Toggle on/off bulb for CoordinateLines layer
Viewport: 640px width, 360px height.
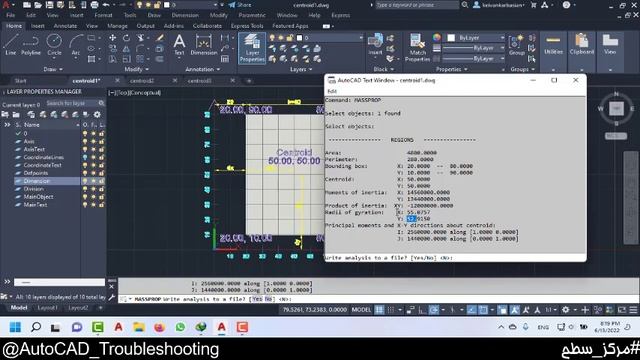click(85, 157)
